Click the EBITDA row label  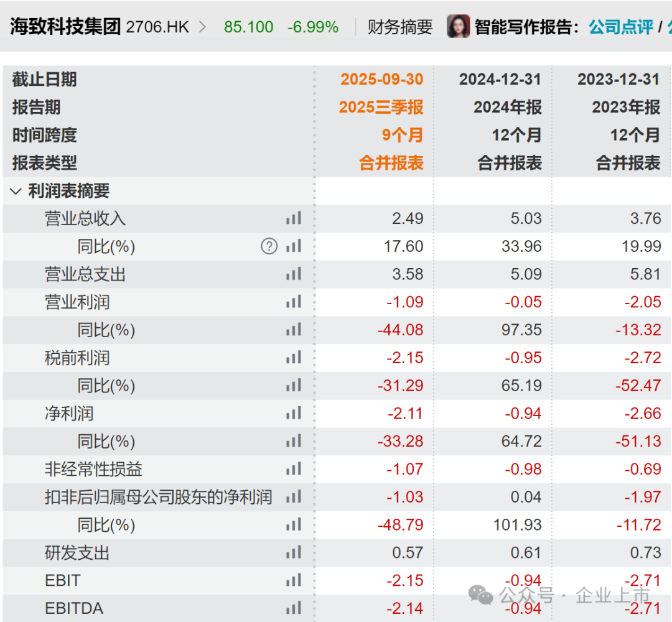coord(74,608)
